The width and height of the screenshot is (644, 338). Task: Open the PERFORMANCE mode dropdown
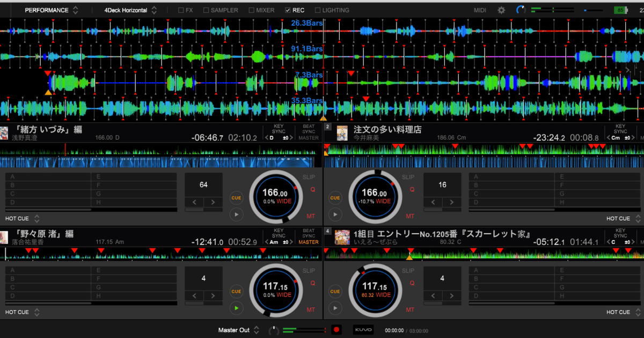(x=52, y=10)
